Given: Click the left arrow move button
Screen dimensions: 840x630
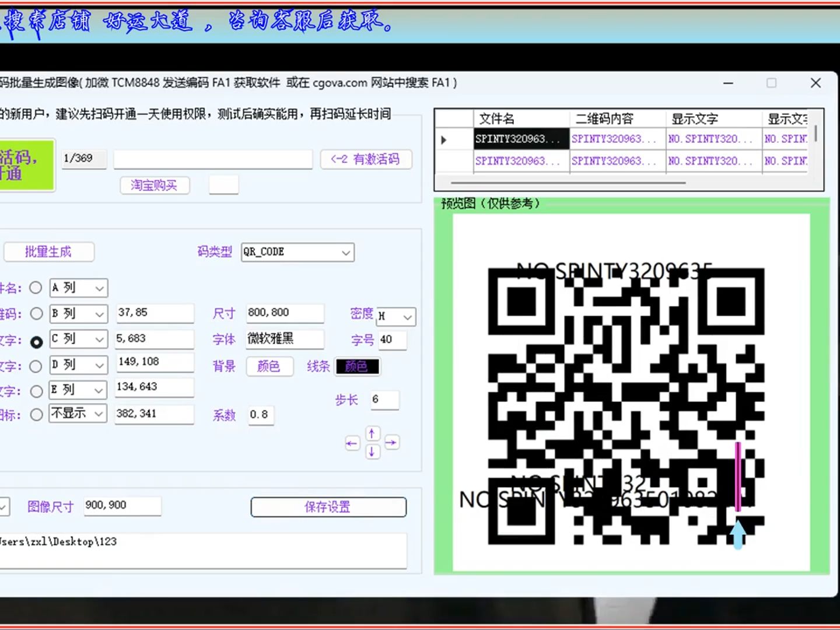Looking at the screenshot, I should click(352, 443).
